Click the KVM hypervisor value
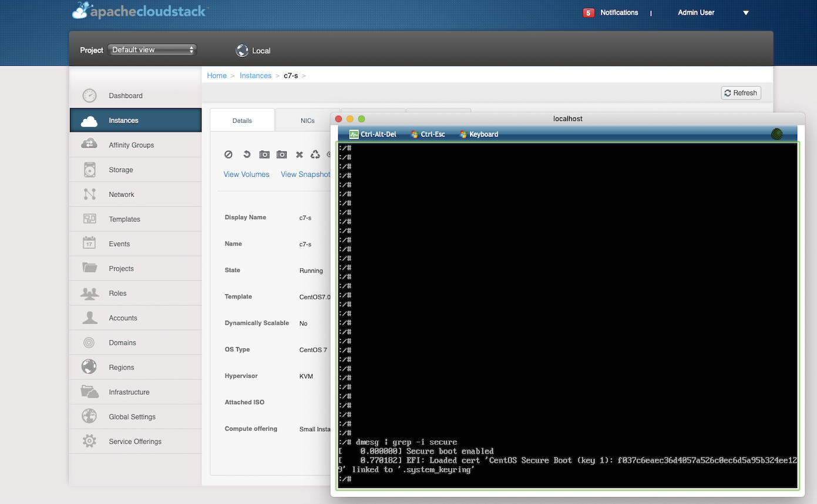Image resolution: width=817 pixels, height=504 pixels. pos(306,377)
